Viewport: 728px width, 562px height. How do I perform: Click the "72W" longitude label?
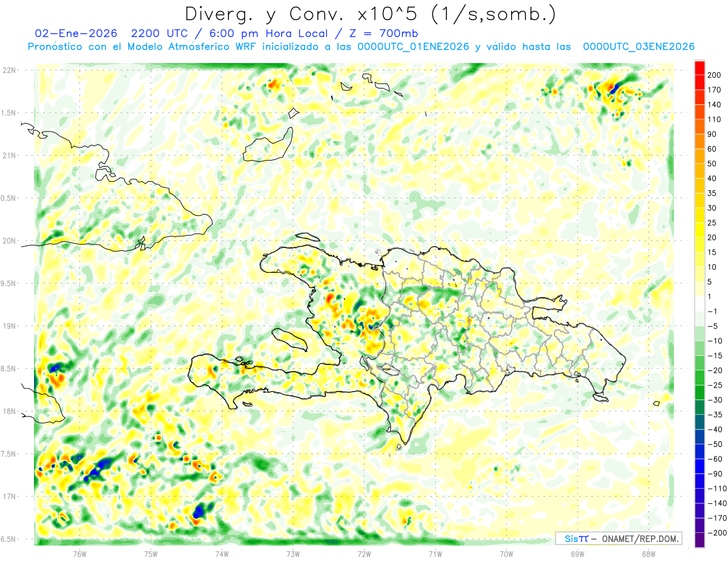coord(364,554)
